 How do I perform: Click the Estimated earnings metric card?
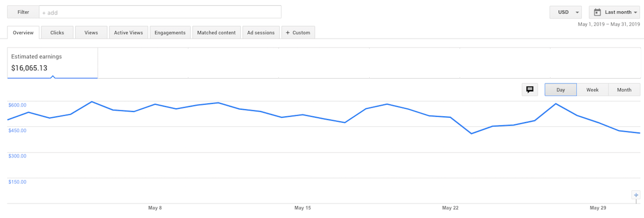pyautogui.click(x=53, y=63)
